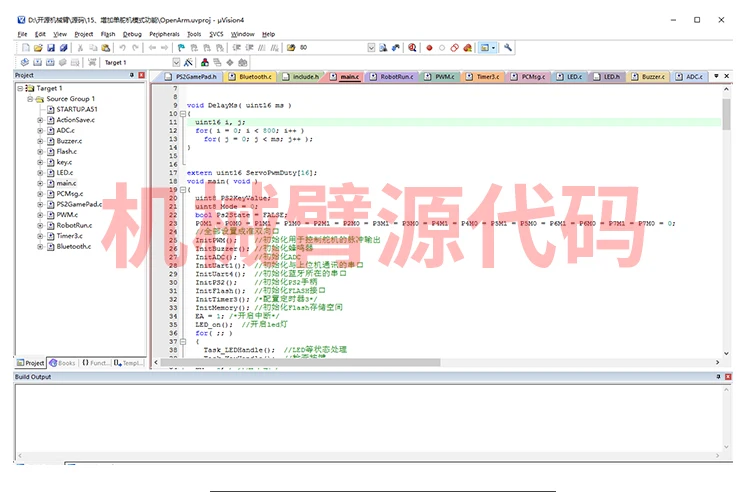Click the Open file icon
750x502 pixels.
38,48
